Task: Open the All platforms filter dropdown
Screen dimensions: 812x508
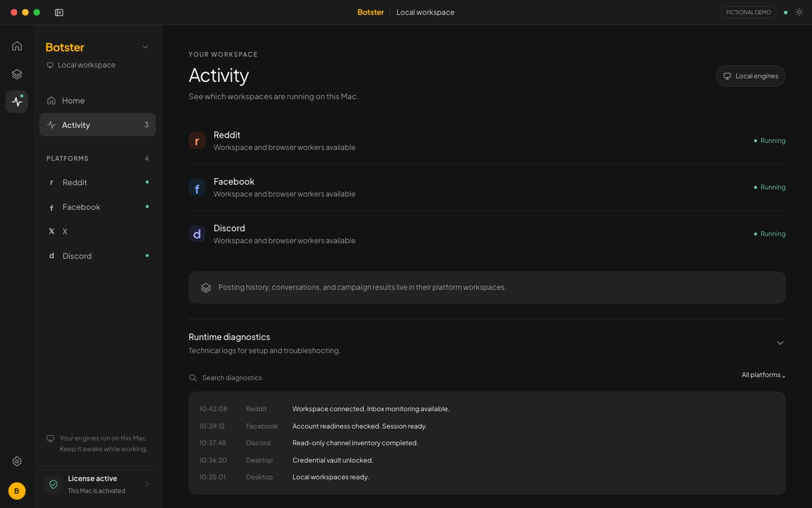Action: click(764, 375)
